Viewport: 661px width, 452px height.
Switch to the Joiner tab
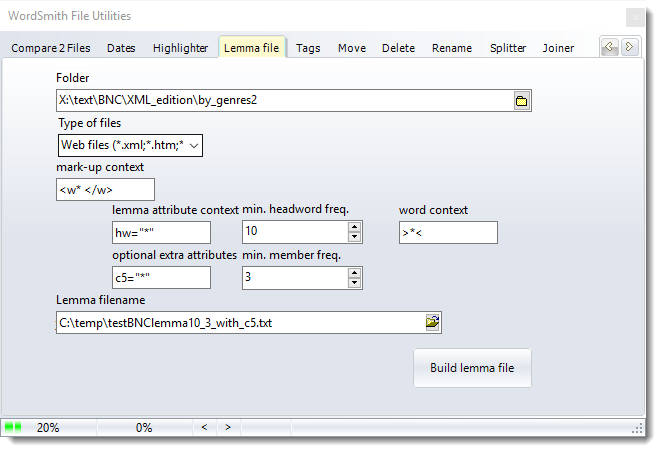pyautogui.click(x=558, y=48)
